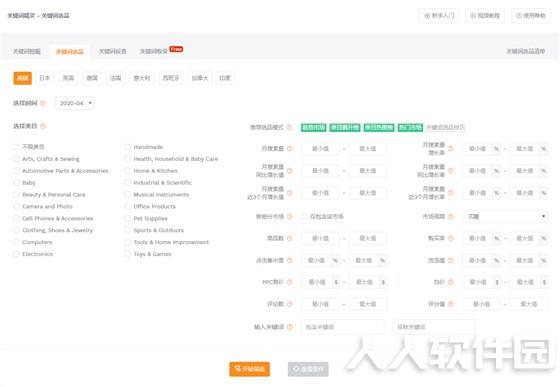Click help icon beside 月搜索量同比增长值 label
The height and width of the screenshot is (387, 560).
pos(290,171)
